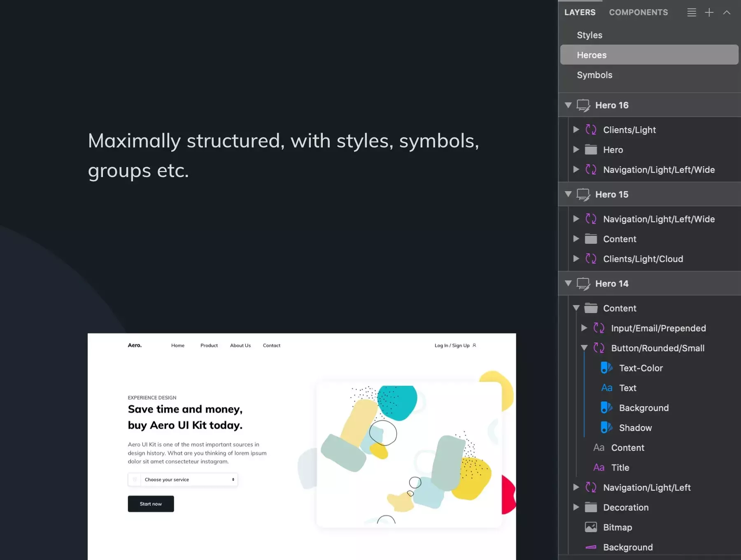741x560 pixels.
Task: Switch to the COMPONENTS tab
Action: (x=638, y=12)
